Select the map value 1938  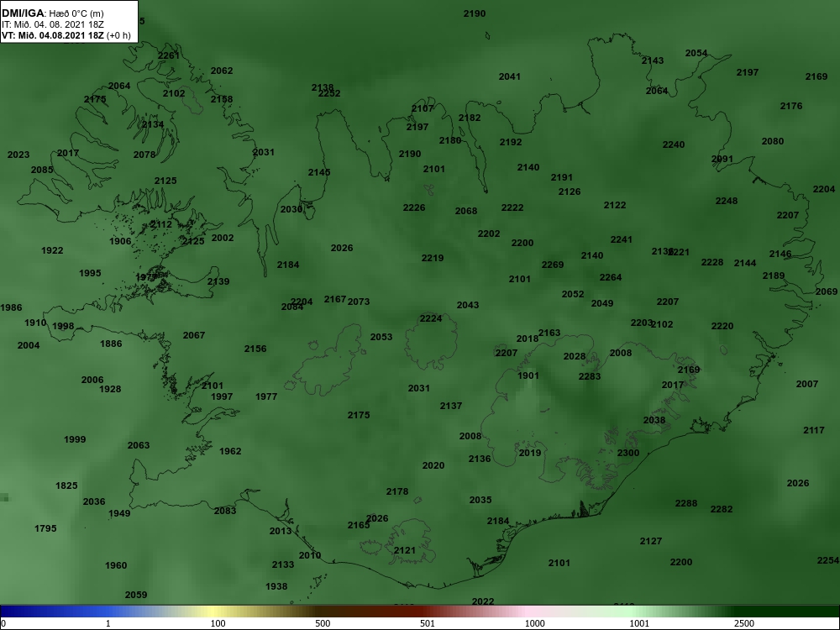point(276,586)
